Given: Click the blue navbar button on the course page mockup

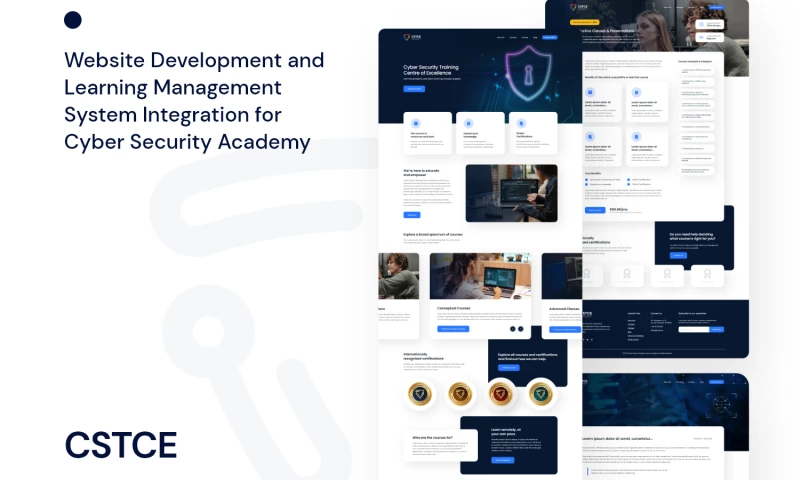Looking at the screenshot, I should click(x=716, y=7).
